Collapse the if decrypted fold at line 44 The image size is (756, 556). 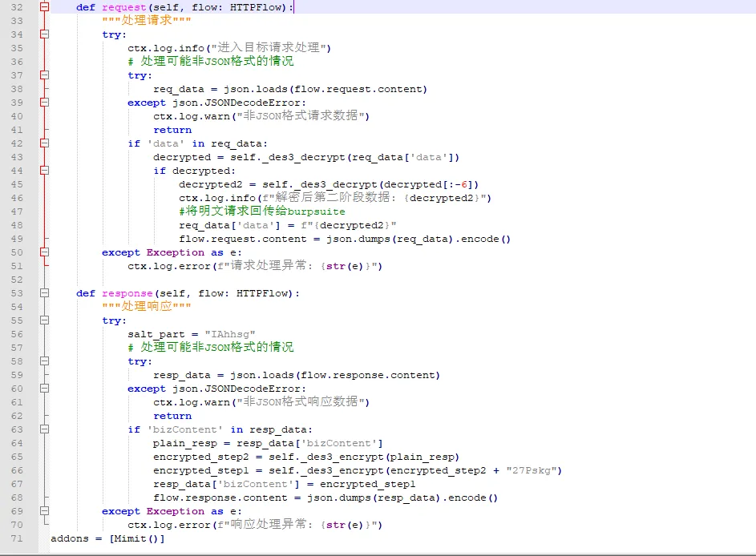click(x=44, y=171)
